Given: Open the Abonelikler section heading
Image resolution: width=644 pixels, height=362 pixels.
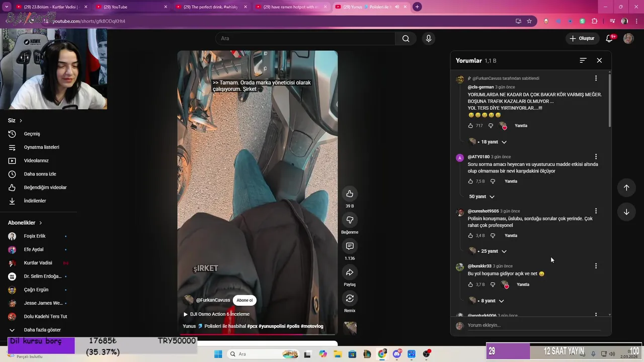Looking at the screenshot, I should click(25, 223).
